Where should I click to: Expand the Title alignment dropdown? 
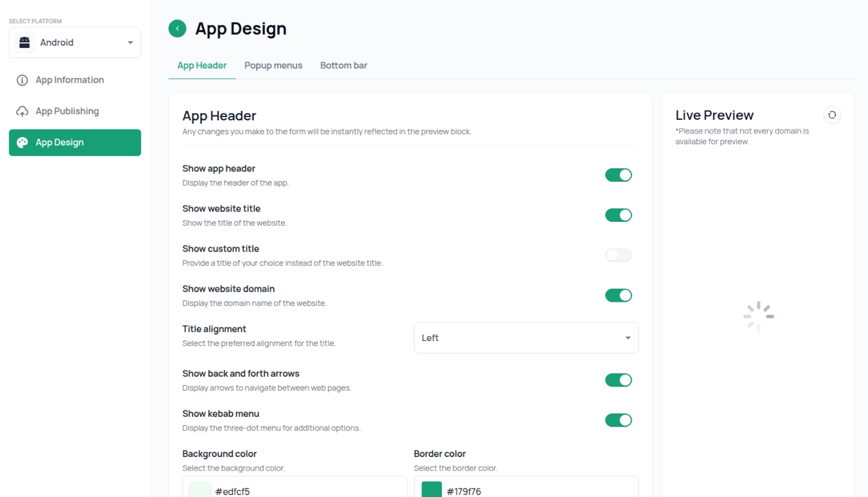(x=525, y=338)
